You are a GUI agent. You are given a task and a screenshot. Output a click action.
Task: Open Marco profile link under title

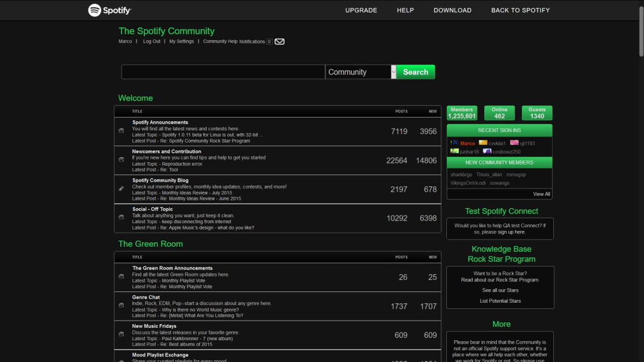coord(125,41)
